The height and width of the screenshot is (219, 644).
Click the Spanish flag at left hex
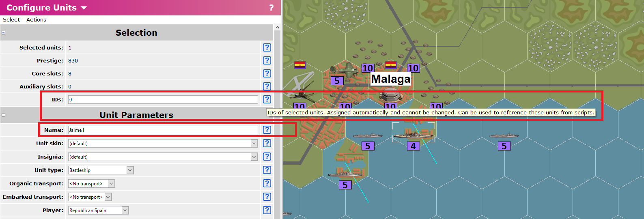(300, 65)
